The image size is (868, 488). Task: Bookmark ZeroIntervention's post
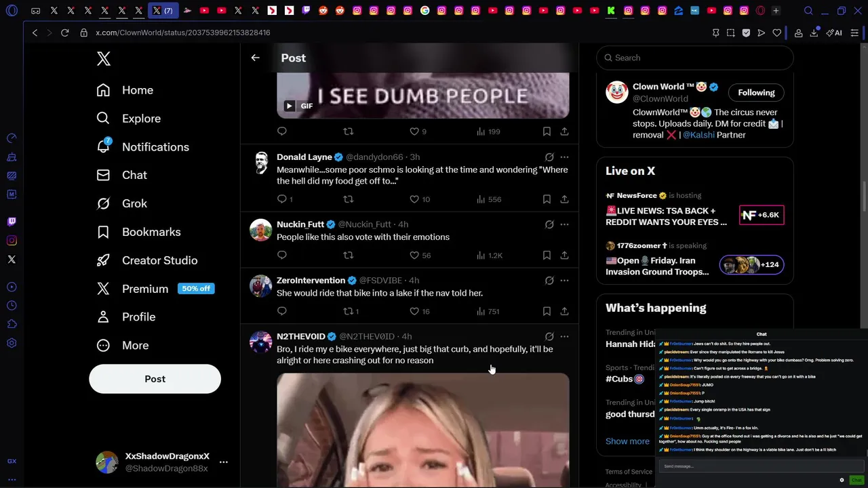coord(547,312)
